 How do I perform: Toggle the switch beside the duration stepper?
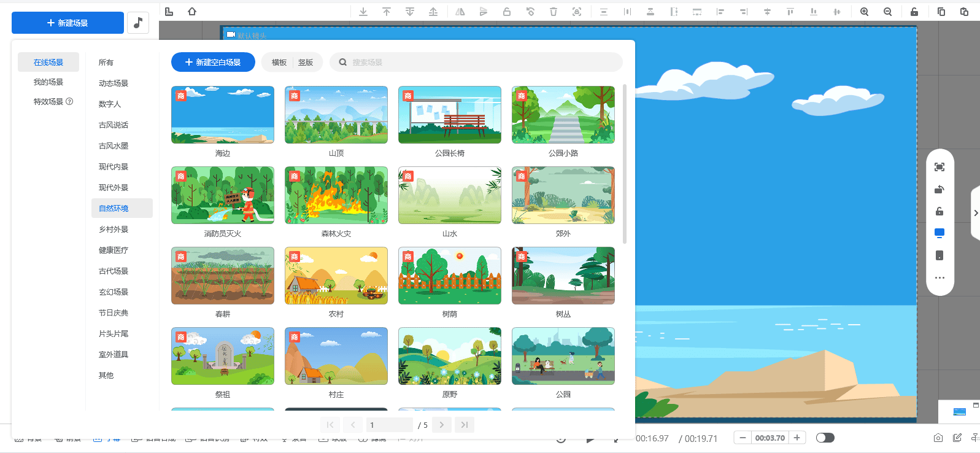tap(825, 438)
